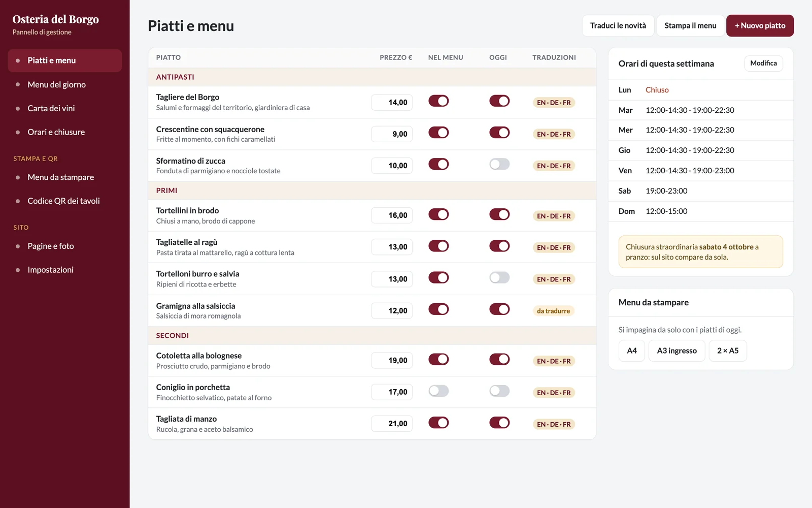Toggle Oggi for Gramigna alla salsiccia
The image size is (812, 508).
[x=499, y=309]
